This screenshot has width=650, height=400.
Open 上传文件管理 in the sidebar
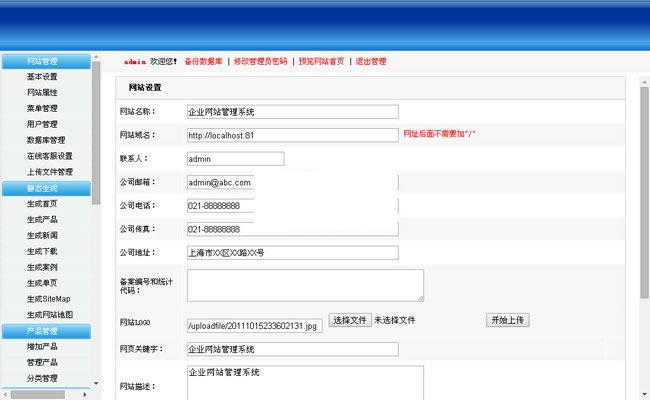point(49,172)
